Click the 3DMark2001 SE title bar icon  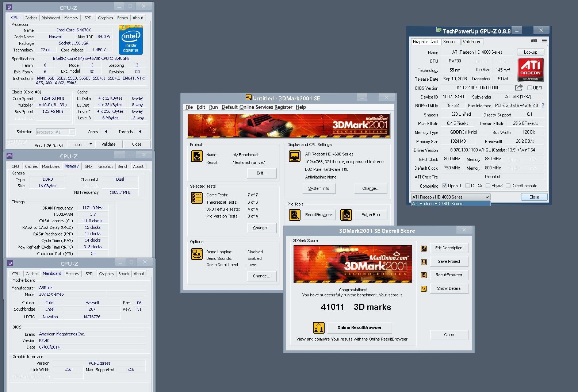(x=249, y=97)
